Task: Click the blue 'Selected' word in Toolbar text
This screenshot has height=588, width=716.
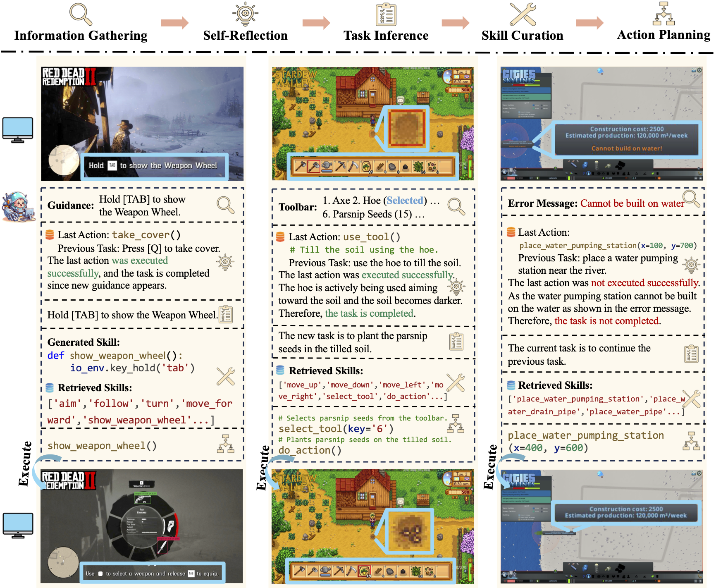Action: click(x=405, y=201)
